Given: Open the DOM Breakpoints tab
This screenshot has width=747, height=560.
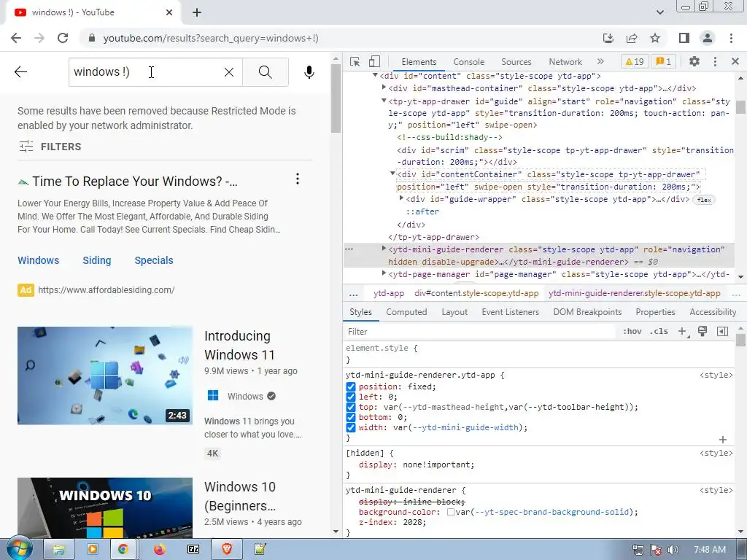Looking at the screenshot, I should click(587, 312).
